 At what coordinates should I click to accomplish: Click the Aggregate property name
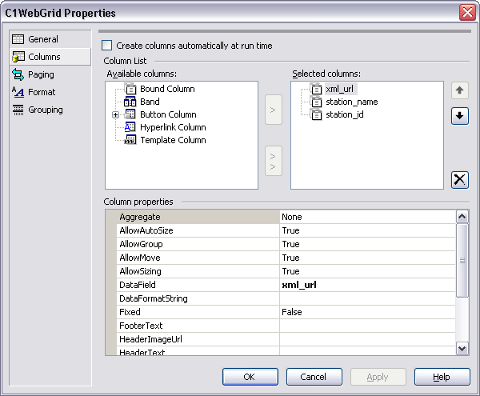[x=140, y=217]
